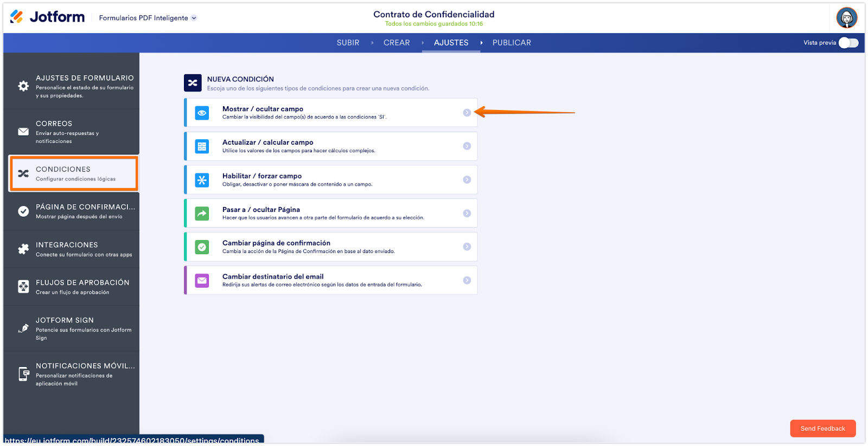Open the Jotform Sign section
868x446 pixels.
point(72,328)
